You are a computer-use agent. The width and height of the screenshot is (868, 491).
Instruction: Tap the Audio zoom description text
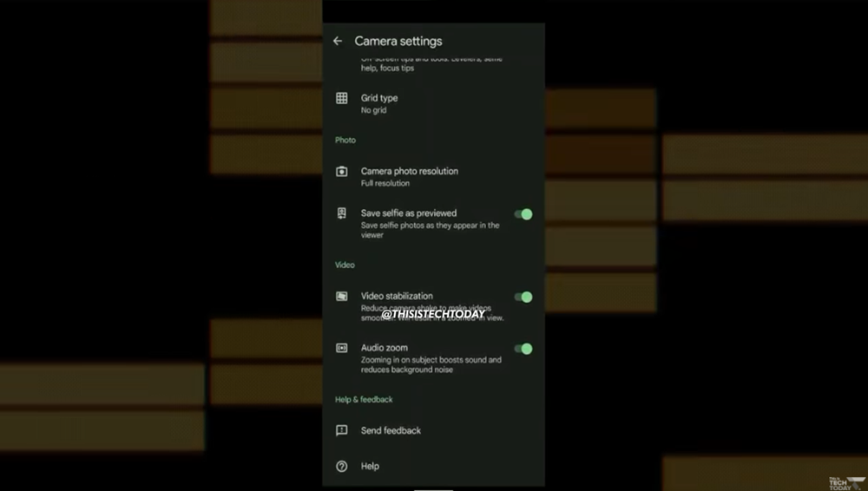[431, 364]
